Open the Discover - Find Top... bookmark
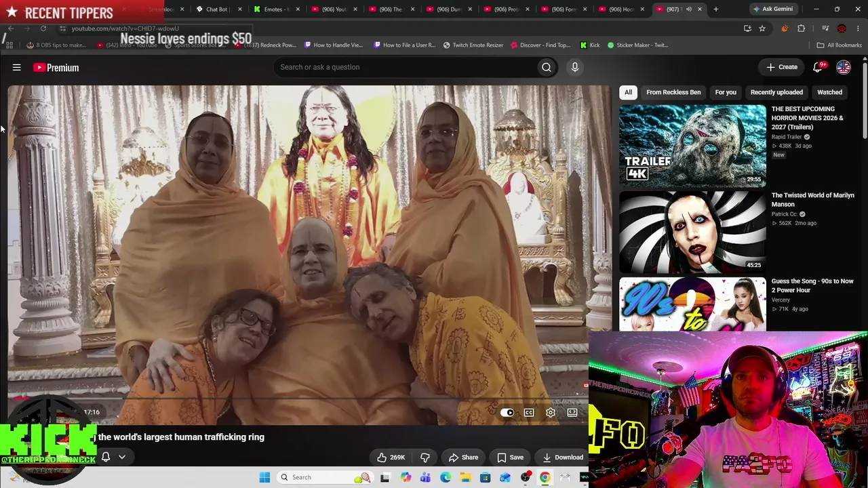The width and height of the screenshot is (868, 488). point(541,45)
